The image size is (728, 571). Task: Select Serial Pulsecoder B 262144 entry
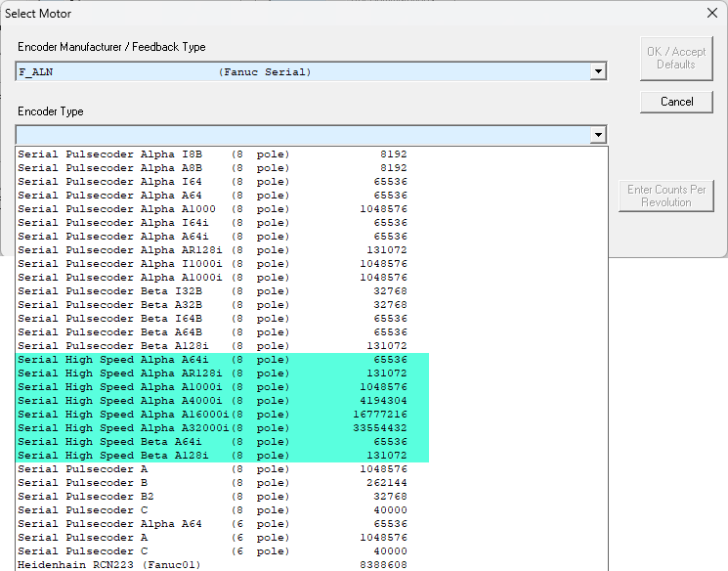coord(312,483)
